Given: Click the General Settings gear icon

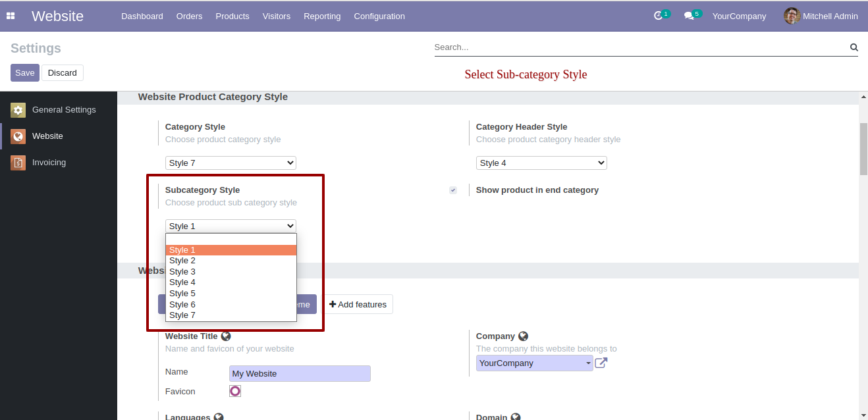Looking at the screenshot, I should tap(18, 110).
